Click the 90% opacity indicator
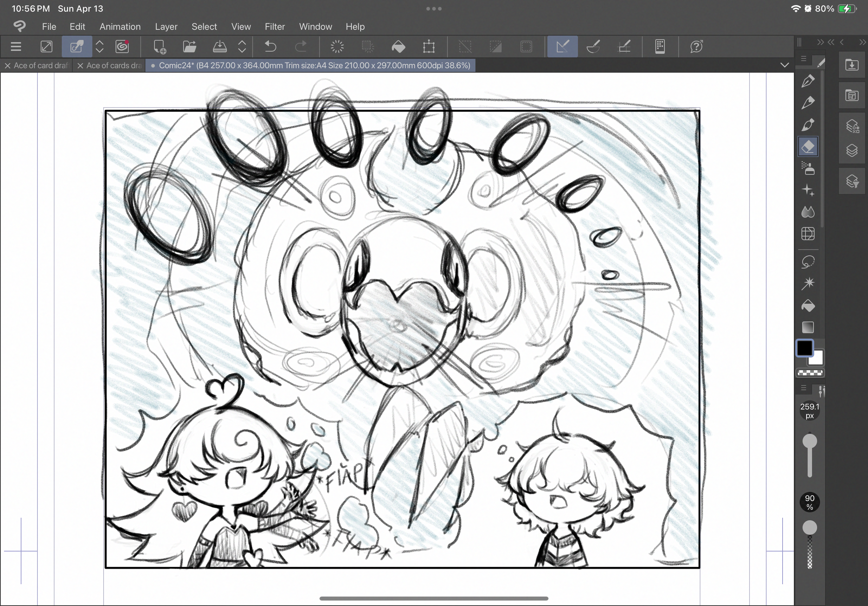Screen dimensions: 868x606 click(x=809, y=502)
